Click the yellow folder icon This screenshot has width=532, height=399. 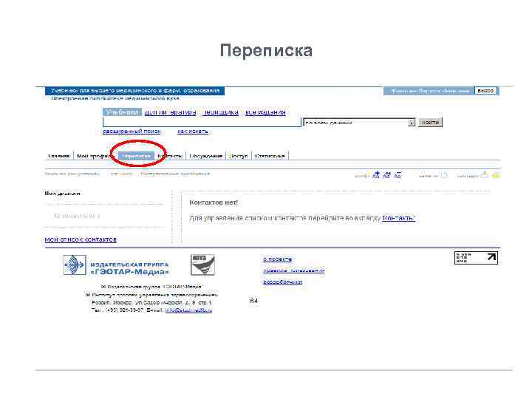tap(496, 175)
